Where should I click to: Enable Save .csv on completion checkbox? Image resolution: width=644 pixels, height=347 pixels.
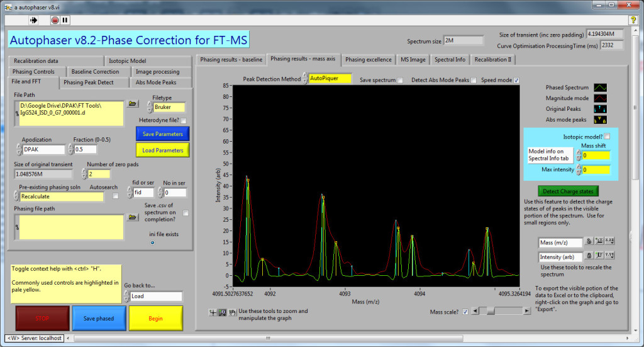coord(186,213)
